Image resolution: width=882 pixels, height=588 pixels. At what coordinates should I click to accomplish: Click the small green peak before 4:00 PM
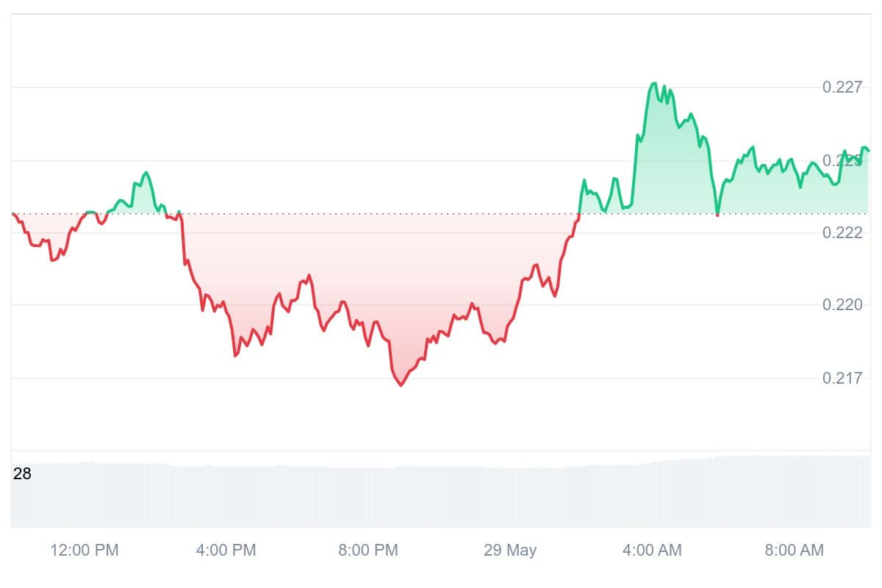click(146, 173)
